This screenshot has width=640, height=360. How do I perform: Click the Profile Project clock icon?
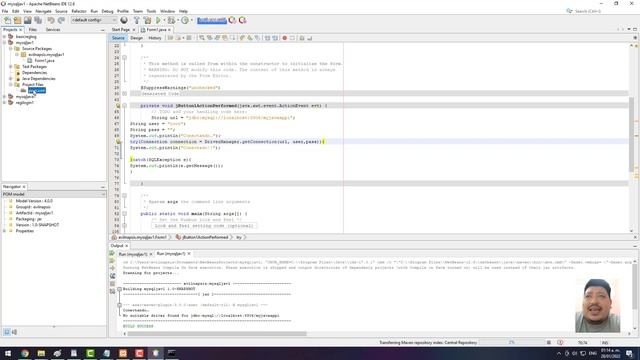click(x=185, y=20)
